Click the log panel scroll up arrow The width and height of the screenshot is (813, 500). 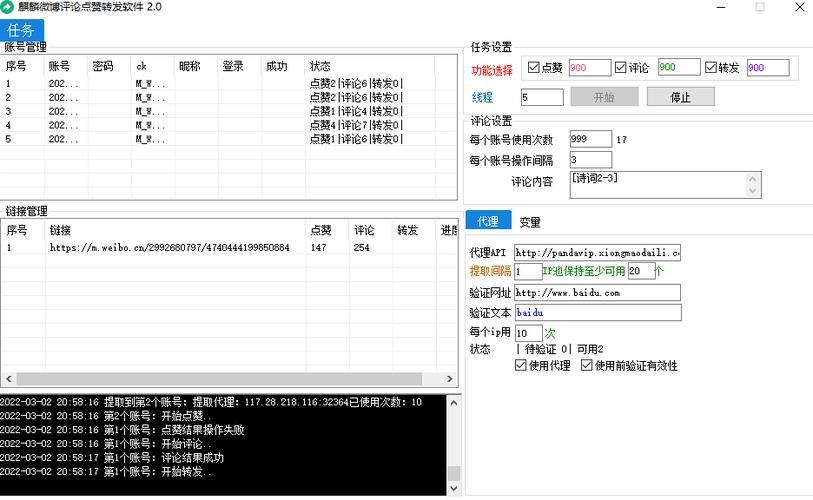click(x=454, y=402)
